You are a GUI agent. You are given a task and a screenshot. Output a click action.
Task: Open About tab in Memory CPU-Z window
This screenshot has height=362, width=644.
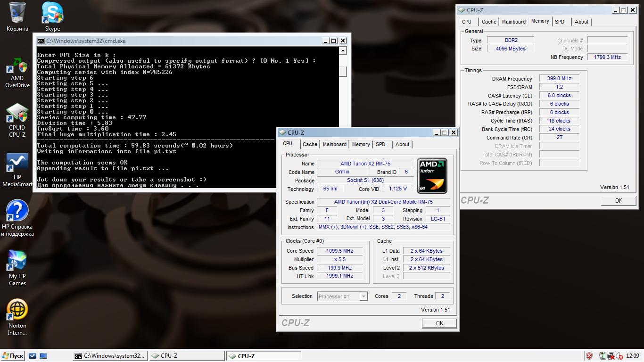[x=581, y=22]
